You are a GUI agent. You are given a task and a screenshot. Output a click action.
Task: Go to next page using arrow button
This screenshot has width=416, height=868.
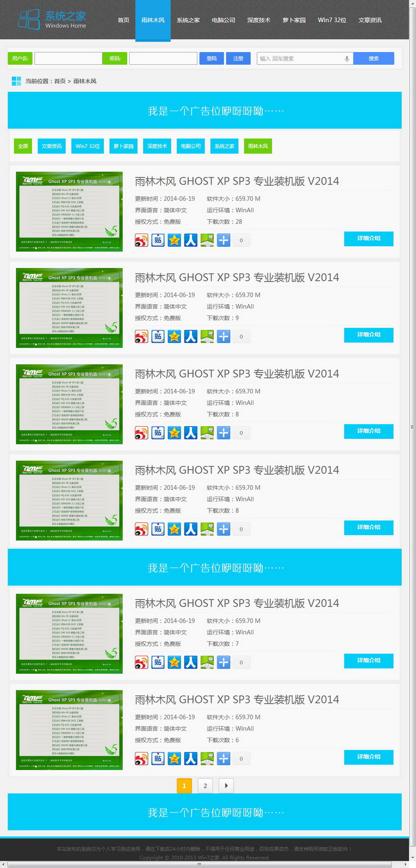click(226, 785)
